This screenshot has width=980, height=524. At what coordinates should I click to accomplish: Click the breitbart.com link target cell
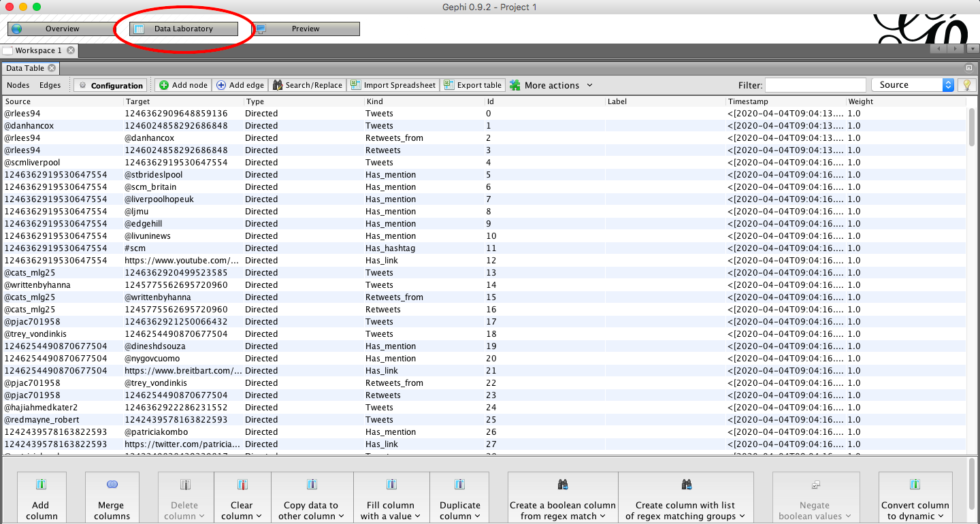pyautogui.click(x=182, y=371)
